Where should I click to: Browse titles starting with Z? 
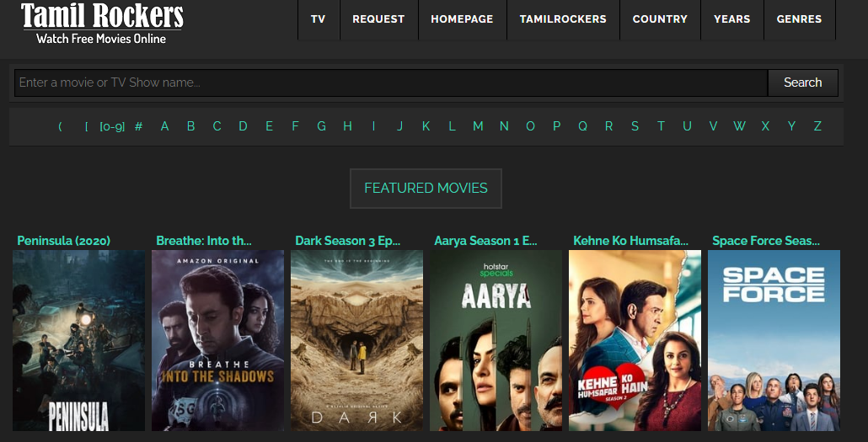(x=817, y=126)
